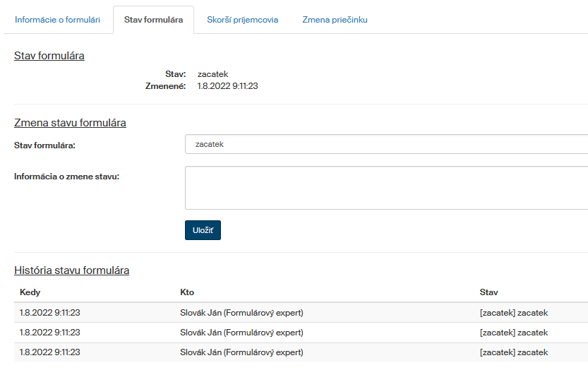Click the Informácia o zmene stavu label

66,177
